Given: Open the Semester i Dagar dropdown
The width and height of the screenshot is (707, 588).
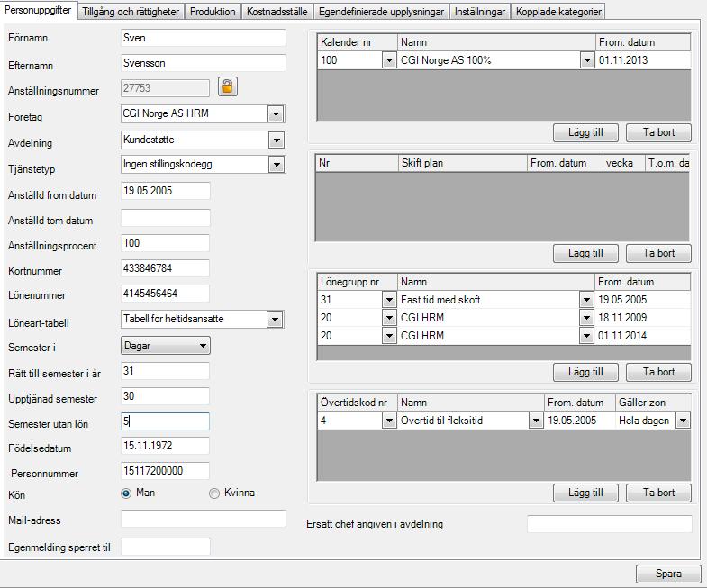Looking at the screenshot, I should pos(166,346).
